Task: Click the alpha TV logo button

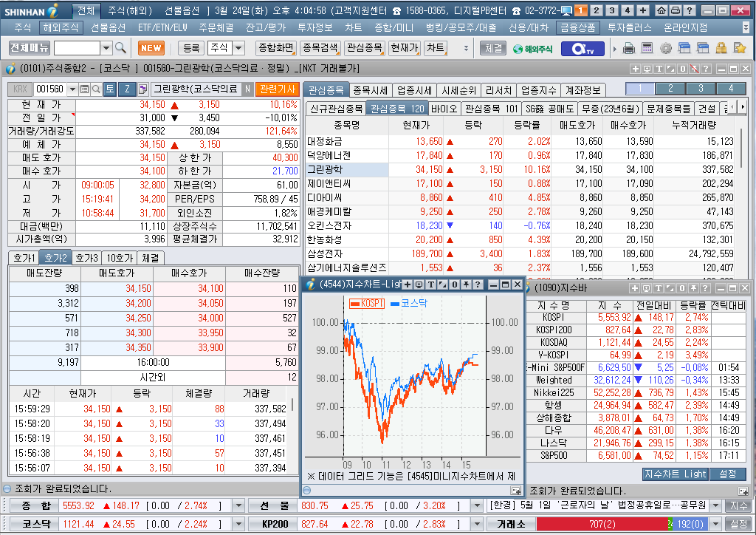Action: 582,48
